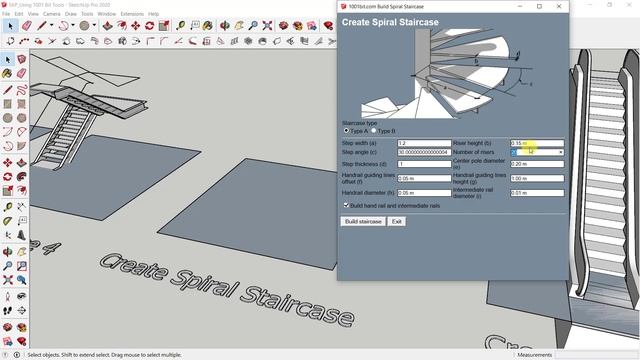The image size is (640, 360).
Task: Select the Offset tool in top toolbar
Action: tap(122, 26)
